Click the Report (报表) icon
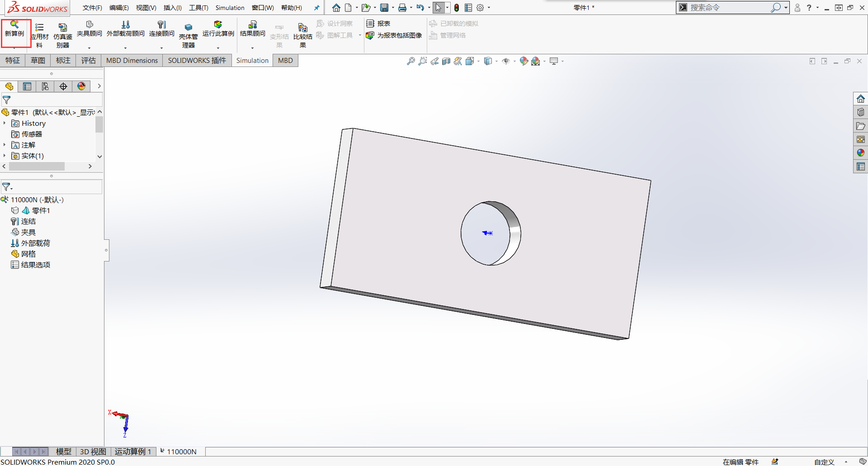 (x=370, y=24)
